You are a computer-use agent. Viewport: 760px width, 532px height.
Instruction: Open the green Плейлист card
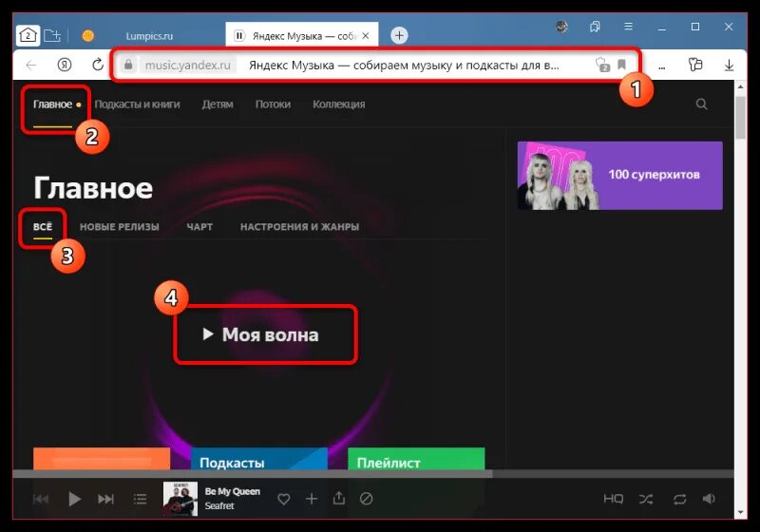pos(416,458)
